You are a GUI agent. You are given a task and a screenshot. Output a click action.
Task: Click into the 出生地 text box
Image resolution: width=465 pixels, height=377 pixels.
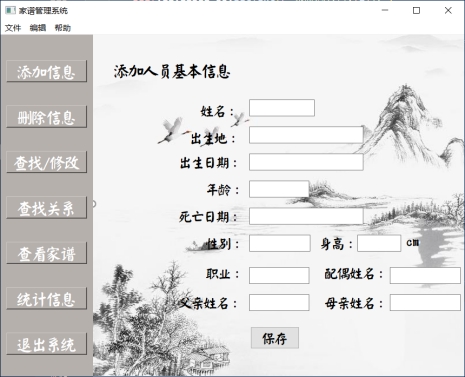point(306,135)
